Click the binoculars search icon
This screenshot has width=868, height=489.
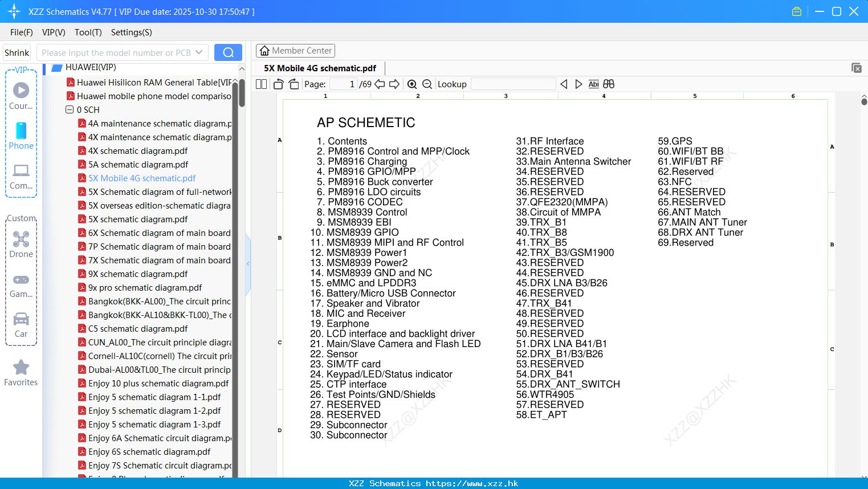point(609,84)
